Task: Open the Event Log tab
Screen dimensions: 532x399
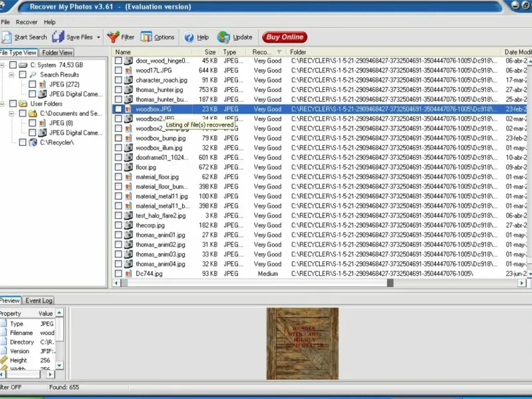Action: [x=39, y=301]
